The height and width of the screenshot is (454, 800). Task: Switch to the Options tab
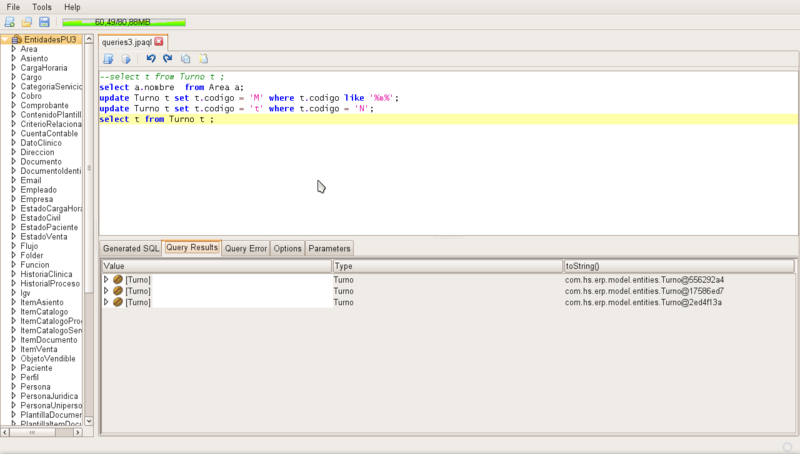287,248
